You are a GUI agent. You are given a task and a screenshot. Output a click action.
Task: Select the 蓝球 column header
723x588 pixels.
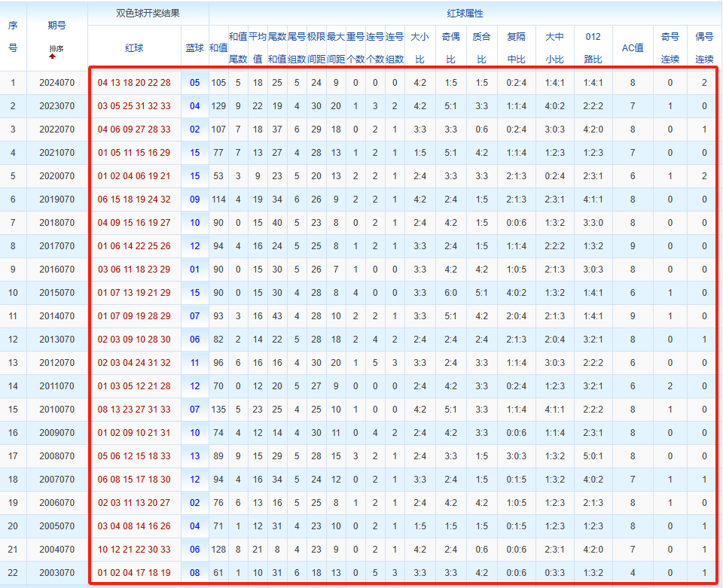tap(194, 48)
